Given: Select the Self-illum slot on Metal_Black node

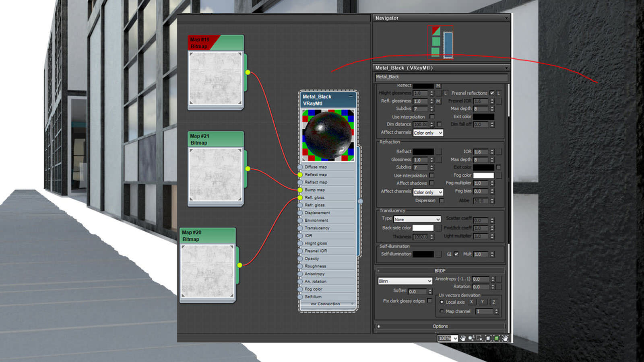Looking at the screenshot, I should tap(328, 297).
